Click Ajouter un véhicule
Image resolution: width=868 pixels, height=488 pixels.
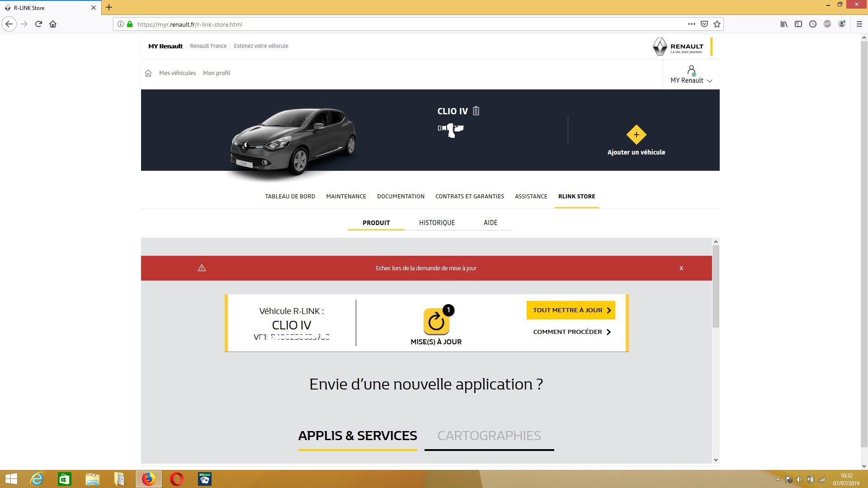(636, 152)
